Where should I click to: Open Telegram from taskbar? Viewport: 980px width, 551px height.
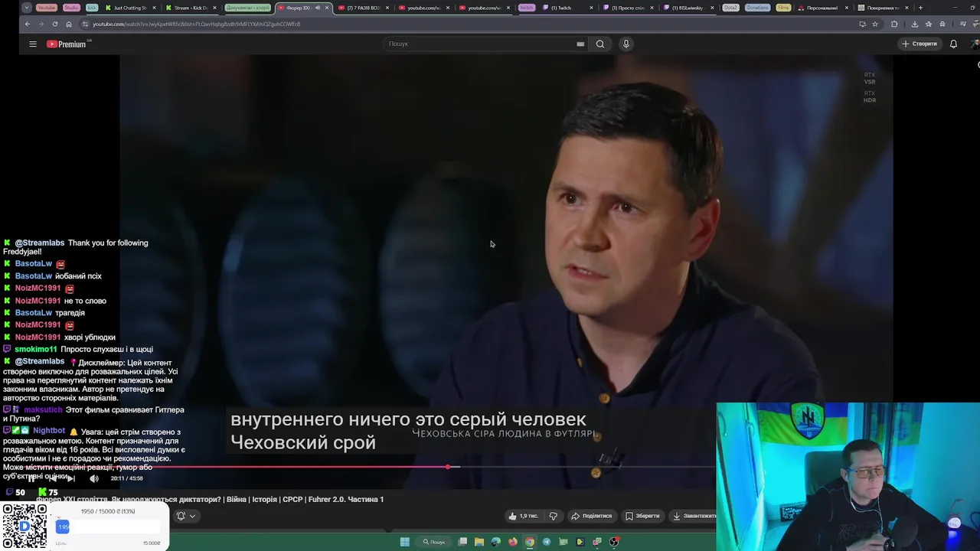click(547, 542)
